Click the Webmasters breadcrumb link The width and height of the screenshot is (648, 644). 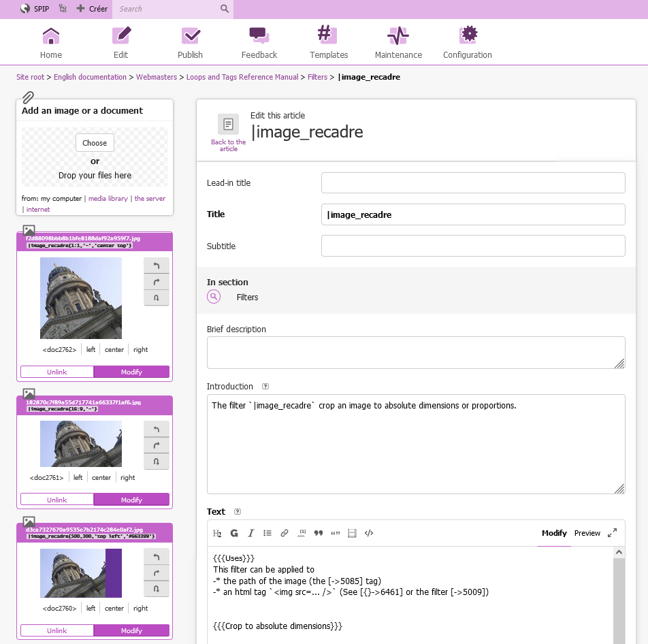point(157,77)
